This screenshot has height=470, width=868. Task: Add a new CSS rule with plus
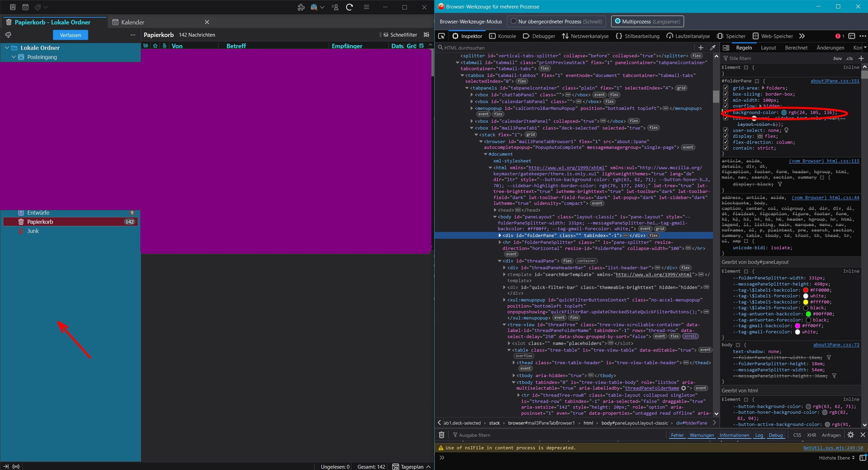861,58
